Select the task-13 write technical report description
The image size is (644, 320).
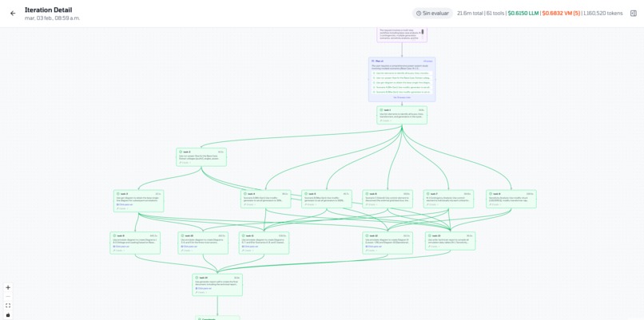[450, 241]
